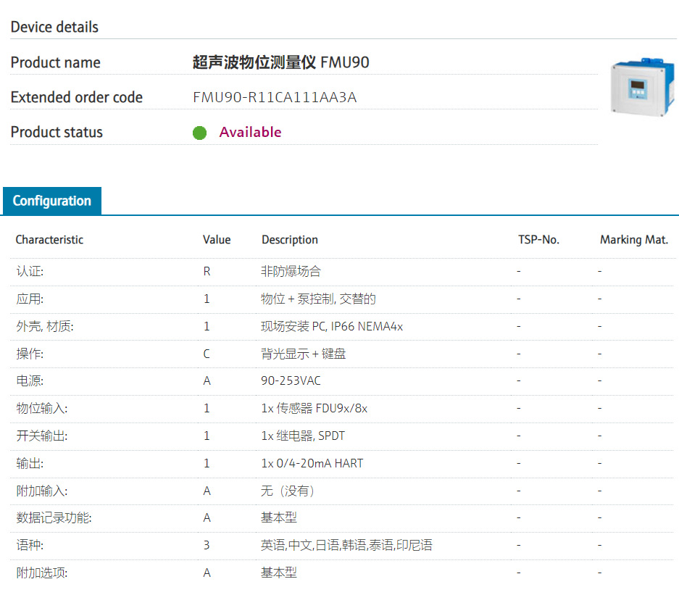The width and height of the screenshot is (679, 616).
Task: Click the Marking Mat. column header
Action: point(634,240)
